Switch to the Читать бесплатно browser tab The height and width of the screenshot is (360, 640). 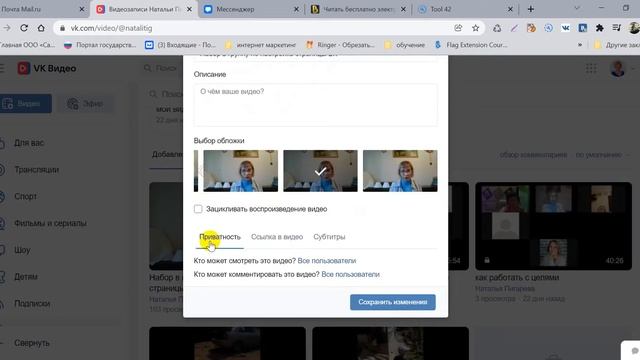(x=357, y=9)
